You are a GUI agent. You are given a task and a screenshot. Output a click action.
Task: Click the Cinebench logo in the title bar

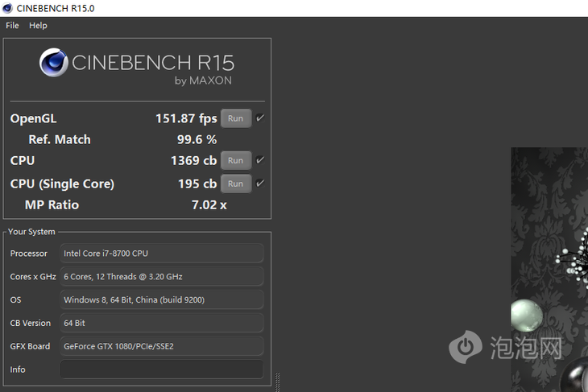click(x=7, y=8)
